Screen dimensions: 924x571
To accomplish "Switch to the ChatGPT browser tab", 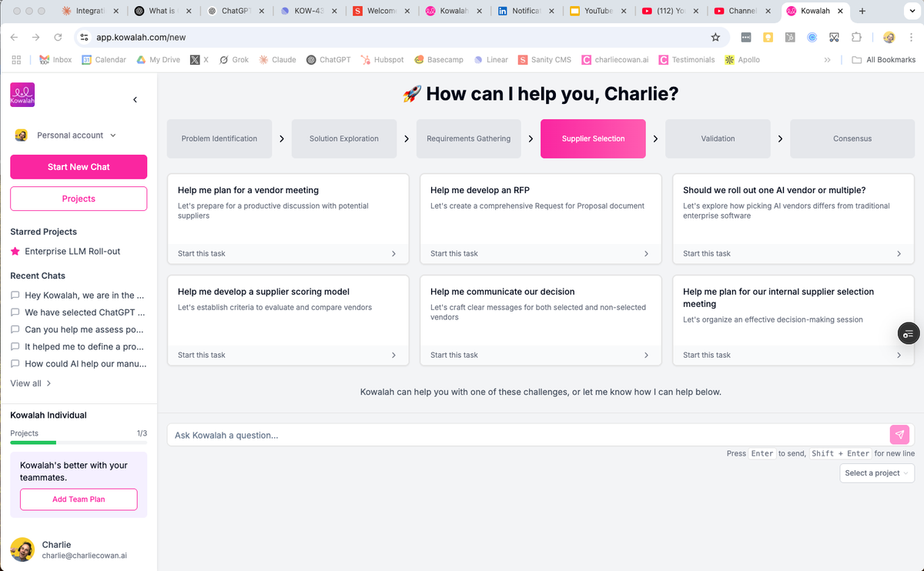I will click(x=234, y=11).
